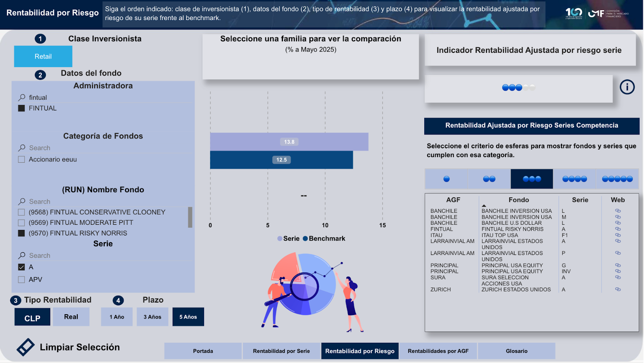Filter by three spheres criterion

(532, 179)
